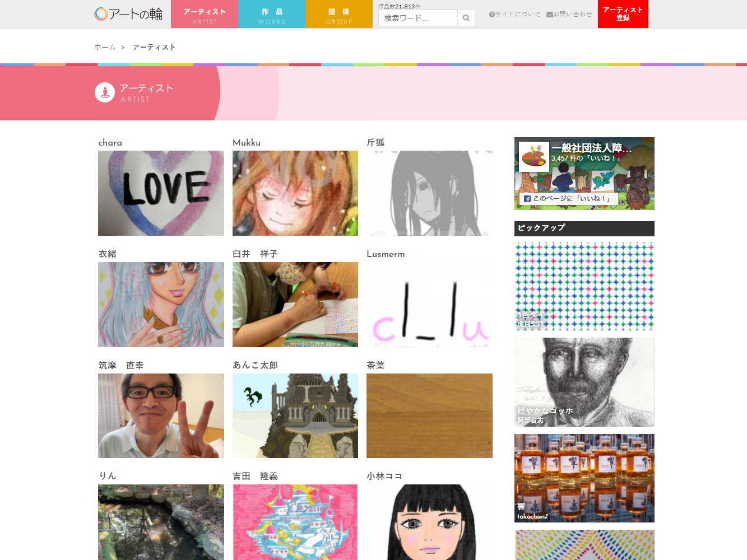The image size is (747, 560).
Task: Open 衣緒's blue-haired girl thumbnail
Action: click(161, 305)
